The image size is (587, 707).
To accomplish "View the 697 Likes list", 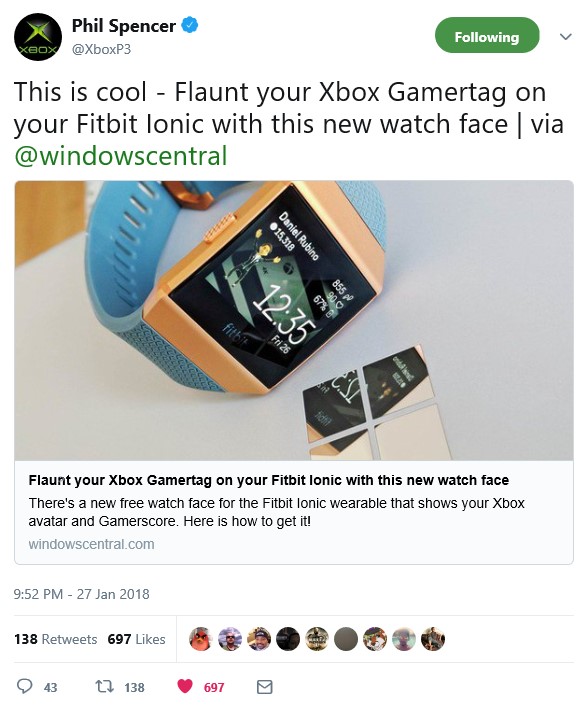I will coord(137,639).
